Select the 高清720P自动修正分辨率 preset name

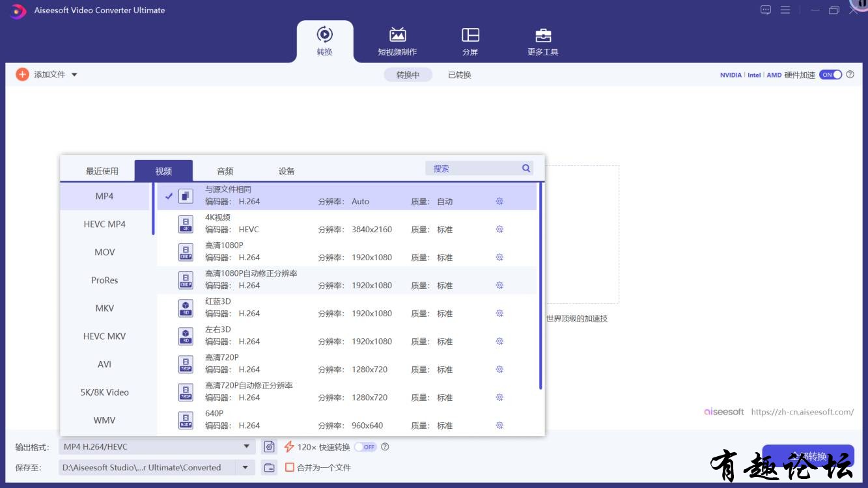249,385
